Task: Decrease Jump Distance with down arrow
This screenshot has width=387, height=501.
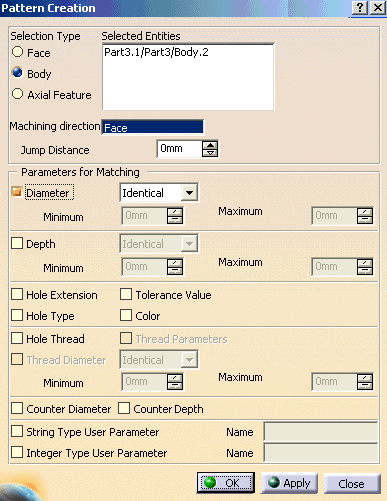Action: [x=210, y=153]
